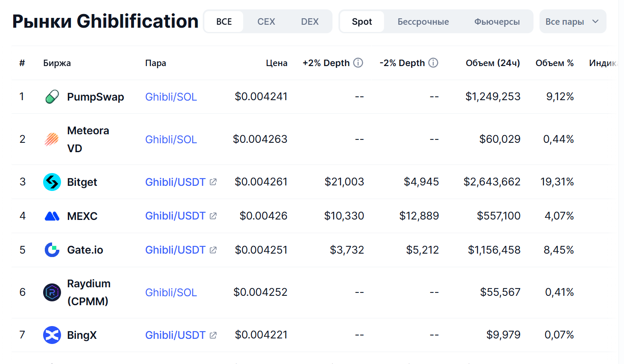This screenshot has width=624, height=364.
Task: Open the PumpSwap Ghibli/SOL pair link
Action: [171, 97]
